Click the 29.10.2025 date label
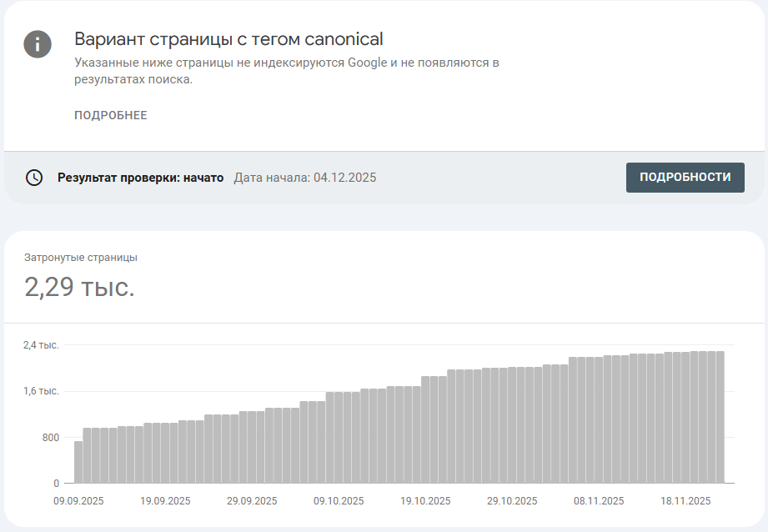 (x=512, y=501)
